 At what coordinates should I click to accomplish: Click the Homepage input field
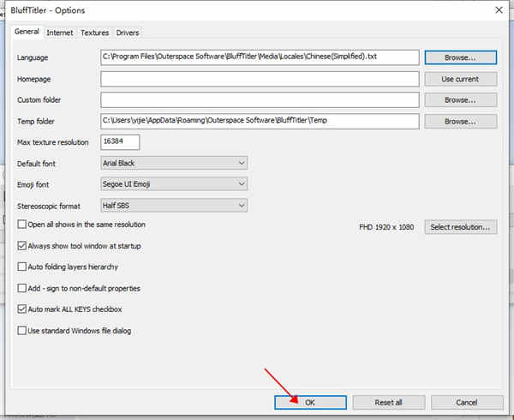pyautogui.click(x=260, y=79)
